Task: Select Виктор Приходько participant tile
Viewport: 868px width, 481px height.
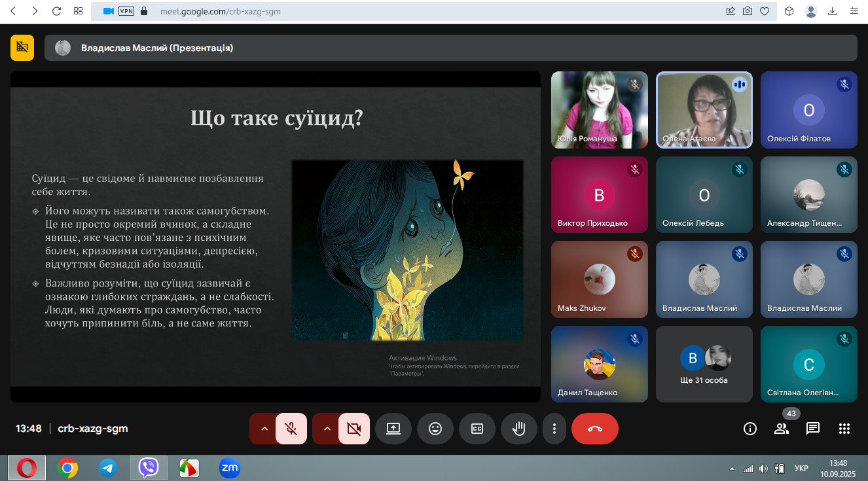Action: 600,195
